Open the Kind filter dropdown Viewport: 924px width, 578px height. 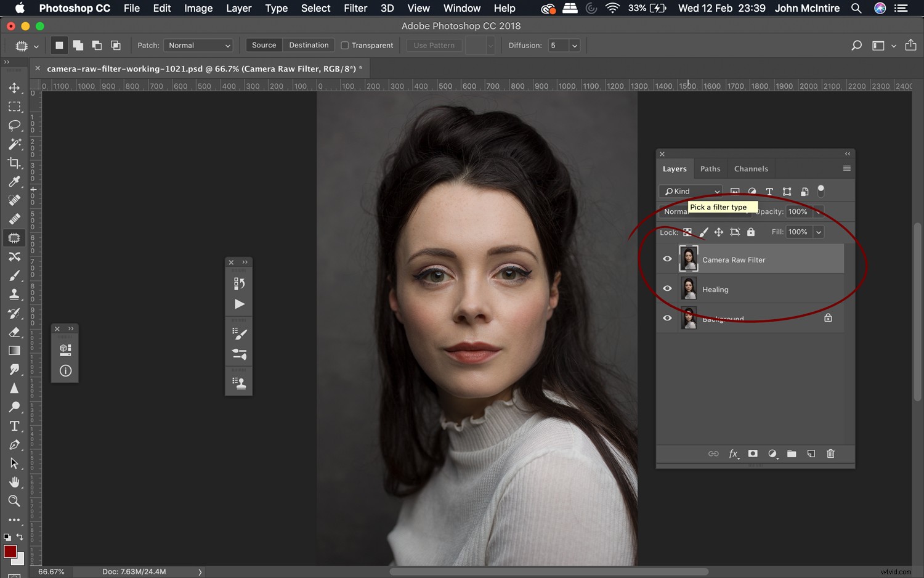pyautogui.click(x=690, y=191)
